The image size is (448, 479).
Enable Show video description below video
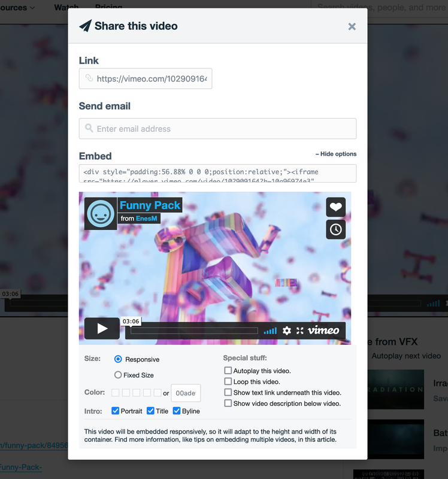(228, 403)
